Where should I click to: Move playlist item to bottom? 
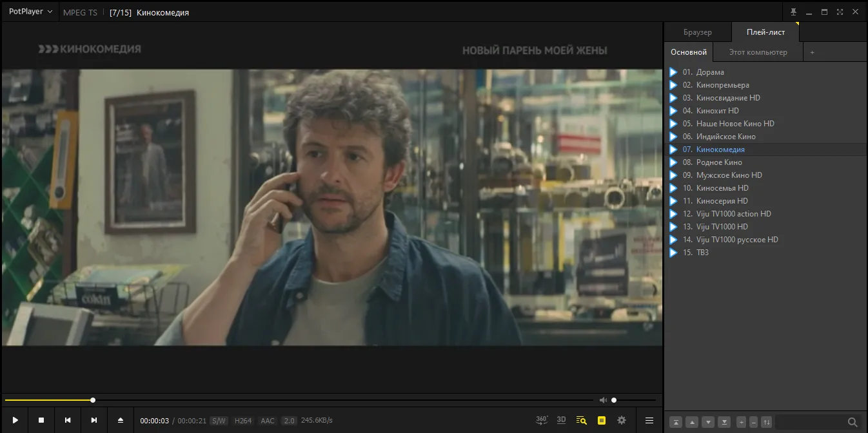[724, 423]
